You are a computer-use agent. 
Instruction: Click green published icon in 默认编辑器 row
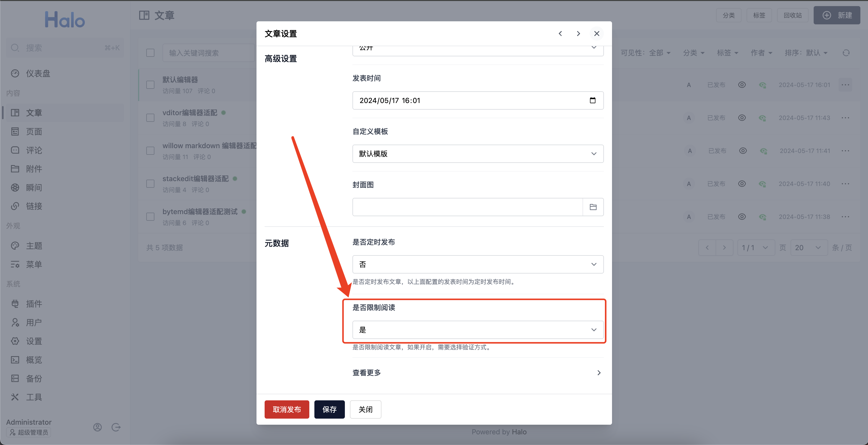pyautogui.click(x=763, y=85)
